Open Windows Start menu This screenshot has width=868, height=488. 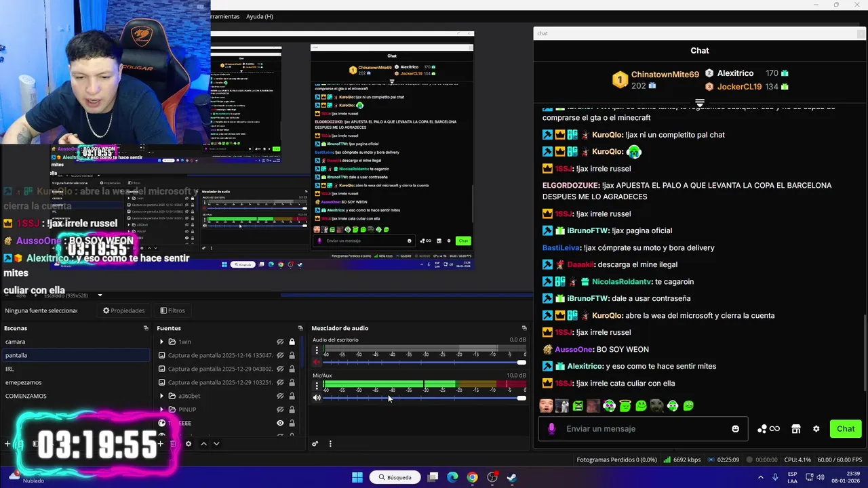(x=357, y=477)
